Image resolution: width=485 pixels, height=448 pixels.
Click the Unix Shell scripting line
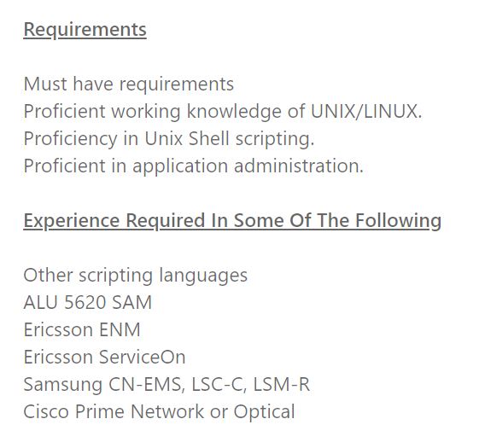coord(169,139)
